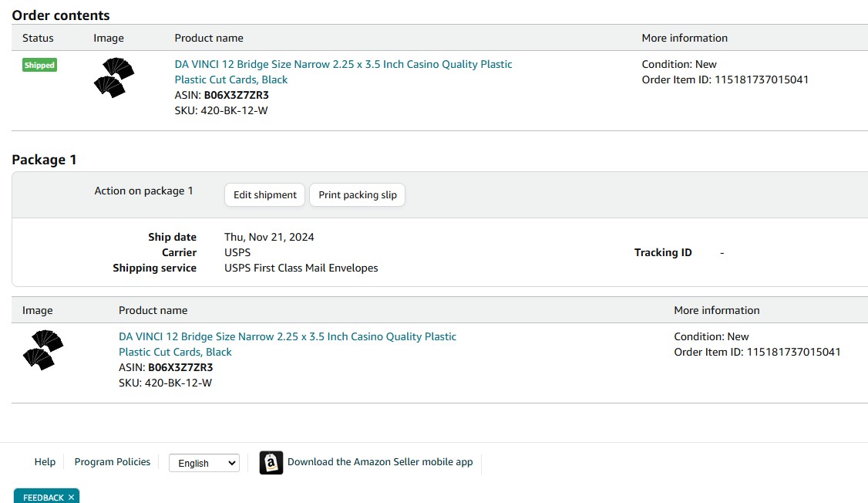The height and width of the screenshot is (503, 868).
Task: Click the FEEDBACK label tab
Action: click(x=43, y=498)
